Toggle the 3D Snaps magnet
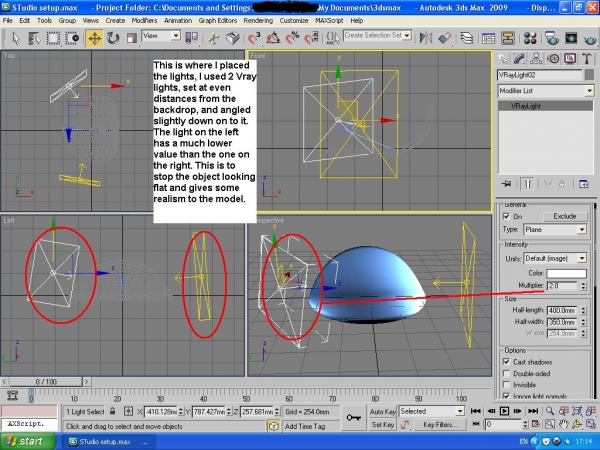 tap(253, 38)
